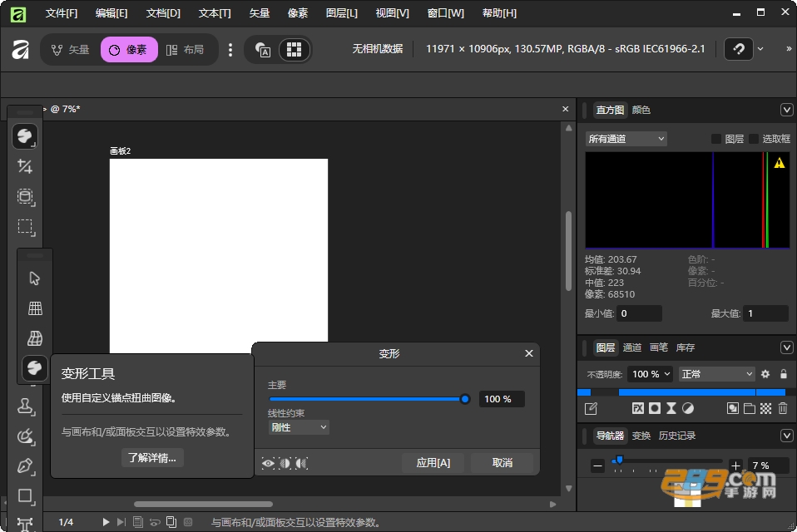This screenshot has width=797, height=532.
Task: Open the 正常 blend mode dropdown
Action: [x=716, y=374]
